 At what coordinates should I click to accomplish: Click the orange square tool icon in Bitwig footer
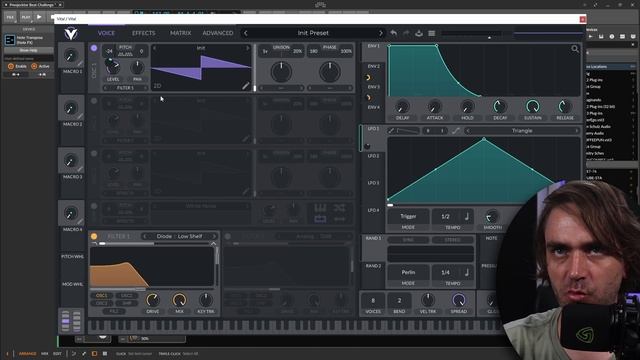(94, 353)
